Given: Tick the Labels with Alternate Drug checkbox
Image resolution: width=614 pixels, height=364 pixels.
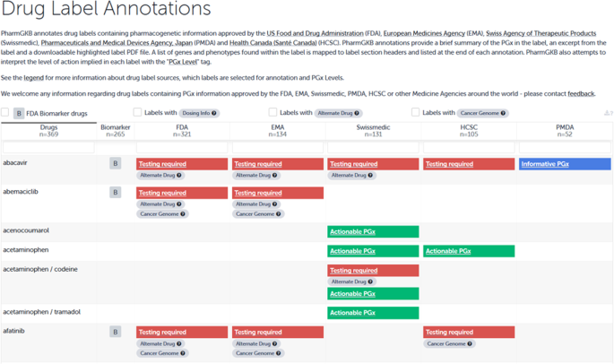Looking at the screenshot, I should pyautogui.click(x=272, y=112).
